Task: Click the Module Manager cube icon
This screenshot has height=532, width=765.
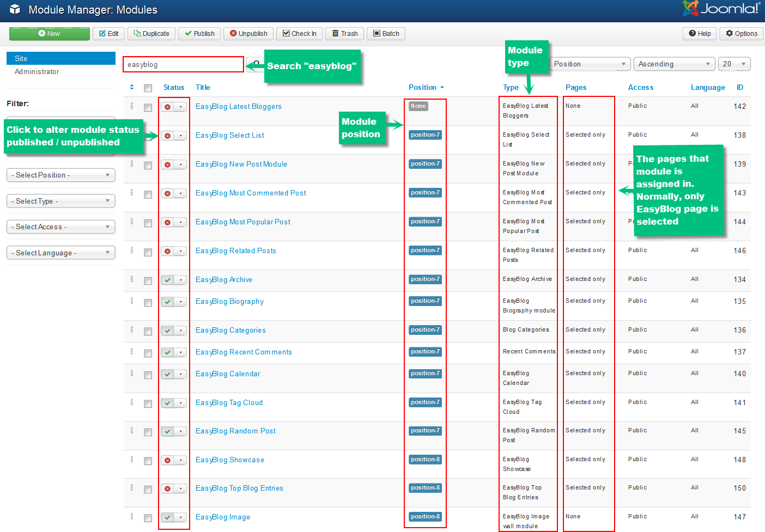Action: [15, 9]
